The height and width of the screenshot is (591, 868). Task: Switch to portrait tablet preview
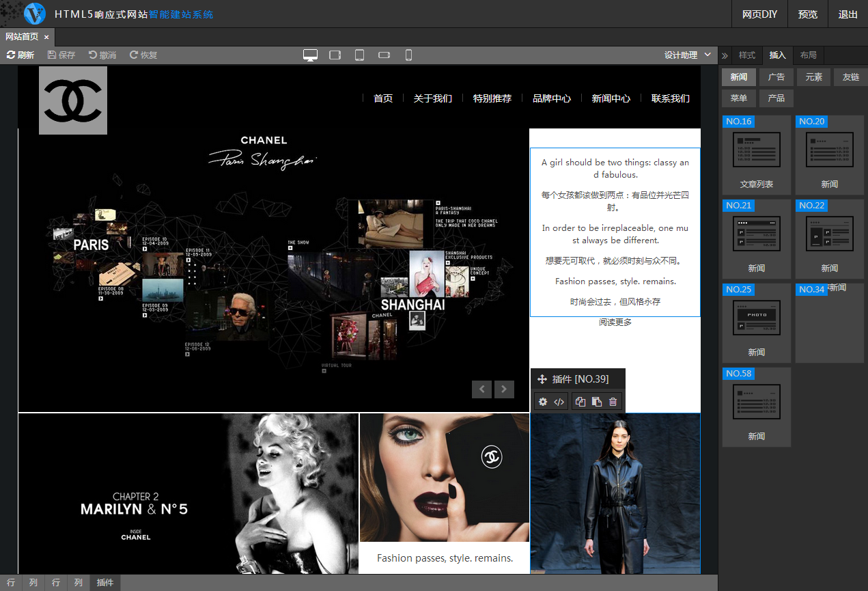(359, 55)
